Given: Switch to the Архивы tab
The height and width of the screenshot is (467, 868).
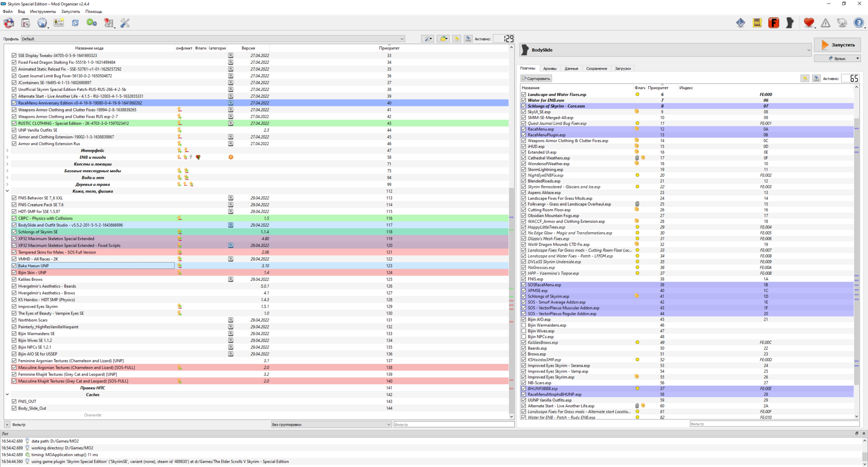Looking at the screenshot, I should coord(550,68).
